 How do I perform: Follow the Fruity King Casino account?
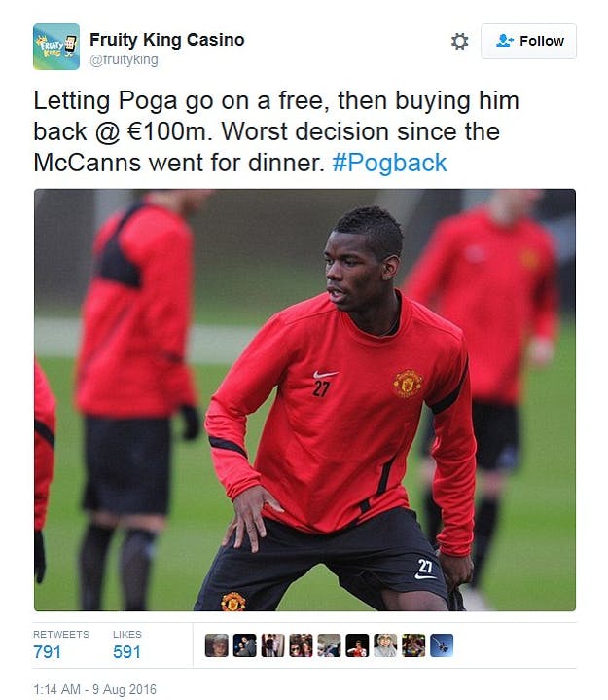pos(528,42)
